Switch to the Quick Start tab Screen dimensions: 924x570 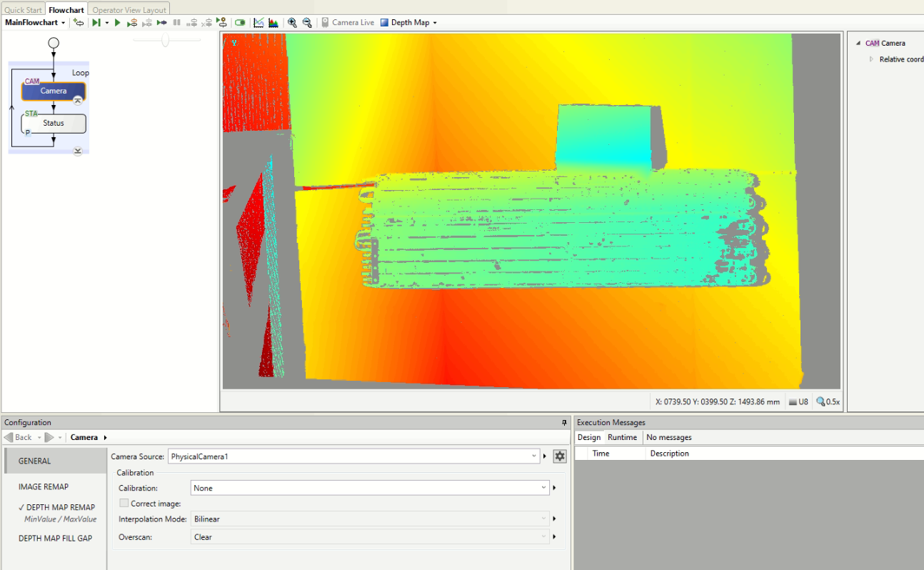pos(22,9)
